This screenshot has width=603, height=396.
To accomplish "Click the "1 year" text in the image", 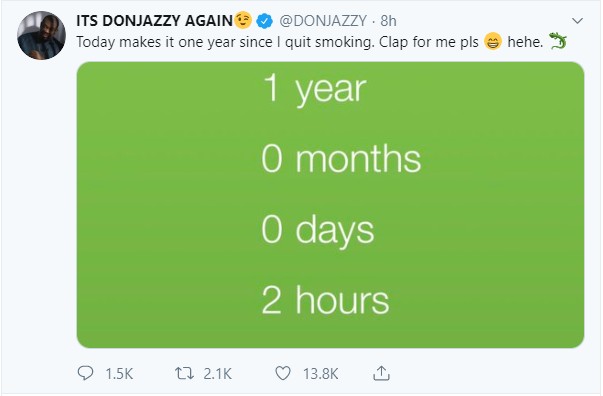I will pos(315,89).
